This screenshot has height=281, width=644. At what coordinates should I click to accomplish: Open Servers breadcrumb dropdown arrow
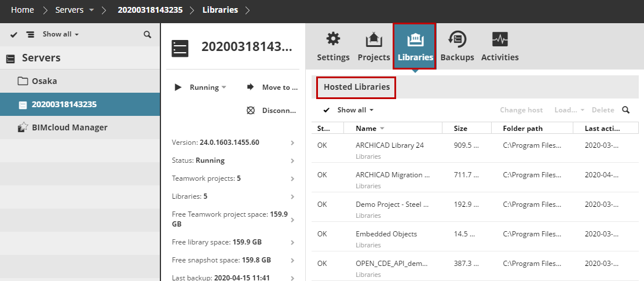click(x=91, y=10)
